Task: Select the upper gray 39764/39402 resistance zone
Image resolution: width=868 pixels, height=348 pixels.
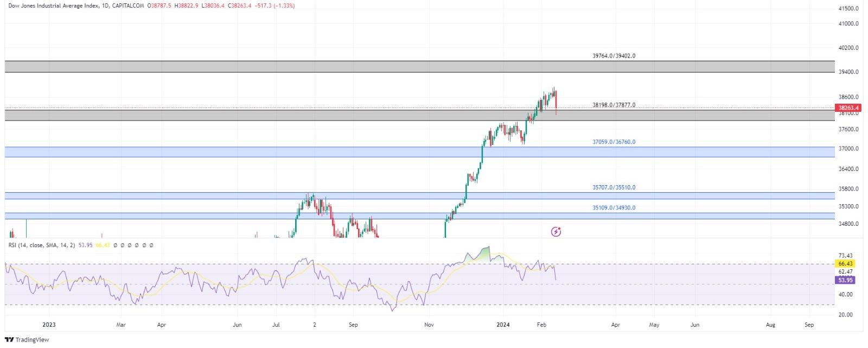Action: [419, 67]
